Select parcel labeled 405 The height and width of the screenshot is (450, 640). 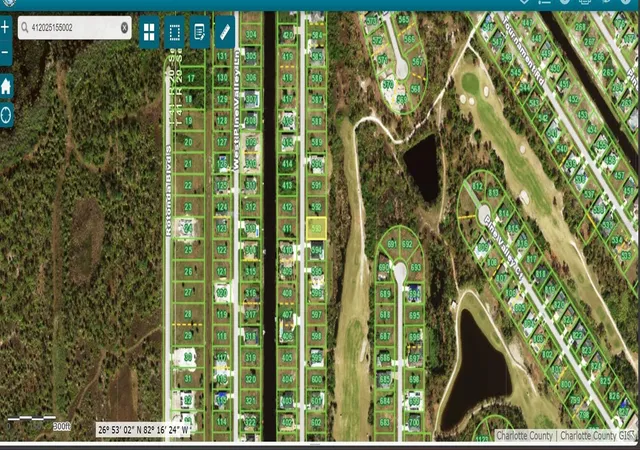[287, 358]
